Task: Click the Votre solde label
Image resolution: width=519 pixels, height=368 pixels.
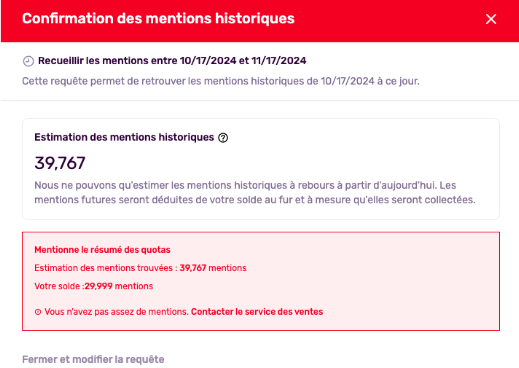Action: pyautogui.click(x=57, y=286)
